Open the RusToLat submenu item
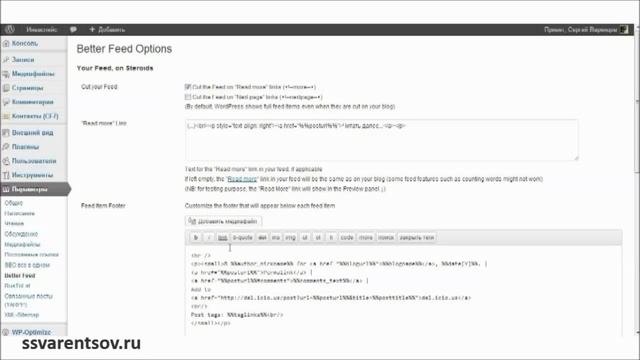The height and width of the screenshot is (360, 640). click(x=17, y=286)
